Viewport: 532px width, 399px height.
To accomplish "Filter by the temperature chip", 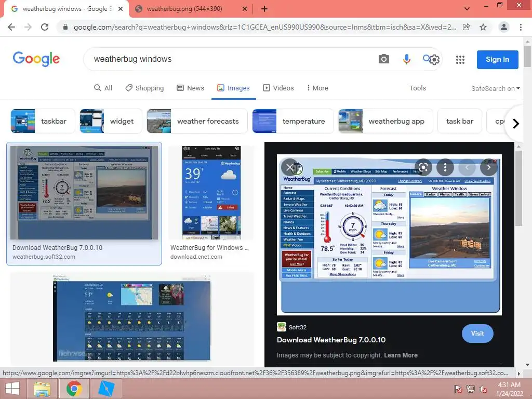I will point(293,121).
